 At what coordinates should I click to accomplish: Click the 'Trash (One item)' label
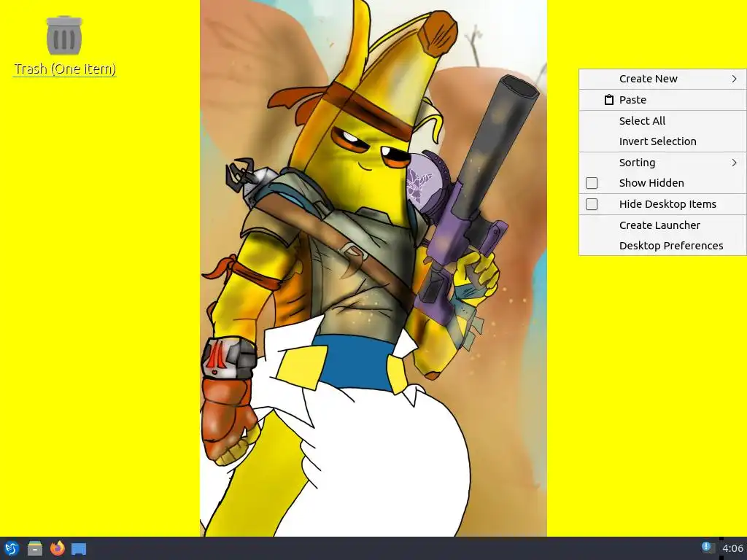[65, 69]
